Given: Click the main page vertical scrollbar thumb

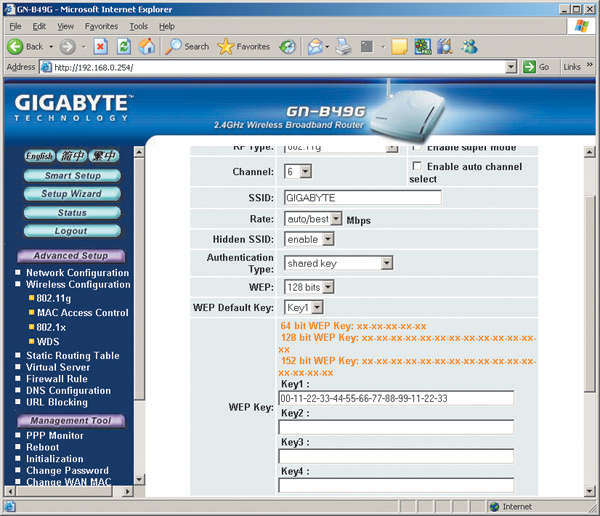Looking at the screenshot, I should (x=590, y=294).
